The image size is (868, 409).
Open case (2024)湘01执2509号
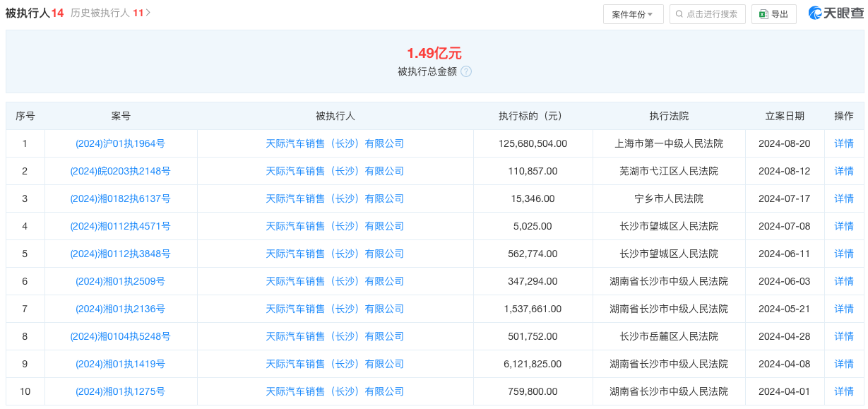click(120, 281)
